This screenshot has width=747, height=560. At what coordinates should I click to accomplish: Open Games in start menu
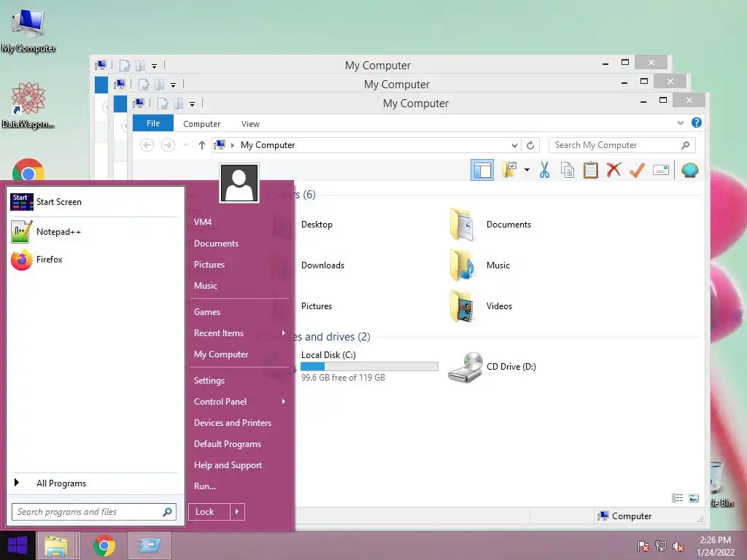coord(207,312)
